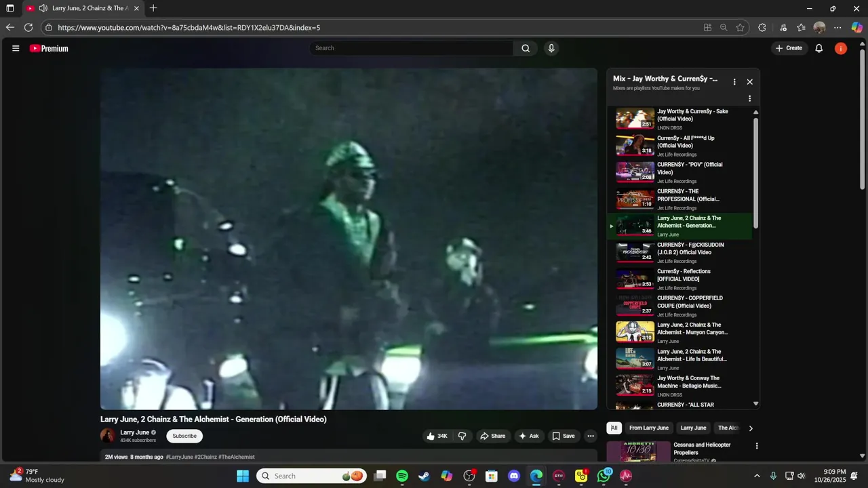Click the Ask button
868x488 pixels.
[529, 436]
